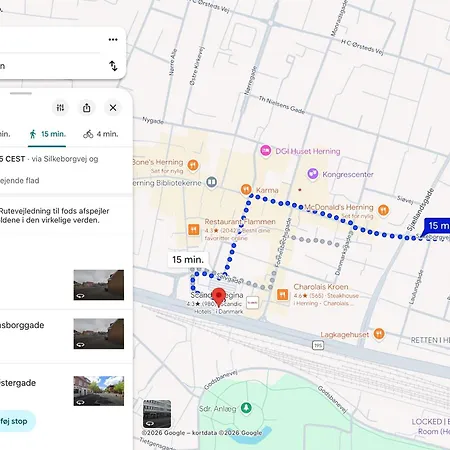Click the Lagkagehuset bakery pin
This screenshot has width=450, height=450.
[x=379, y=334]
